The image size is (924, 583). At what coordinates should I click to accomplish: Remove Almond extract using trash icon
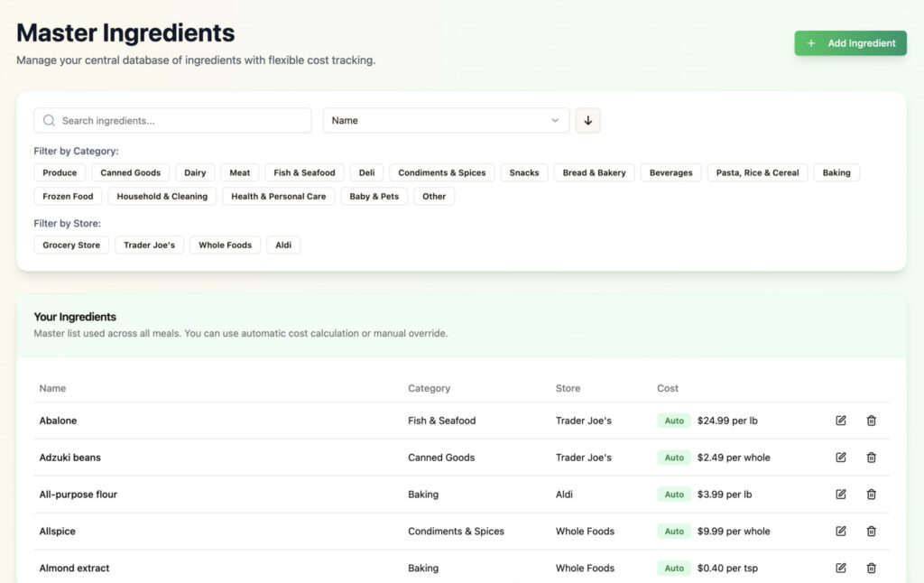pos(871,569)
